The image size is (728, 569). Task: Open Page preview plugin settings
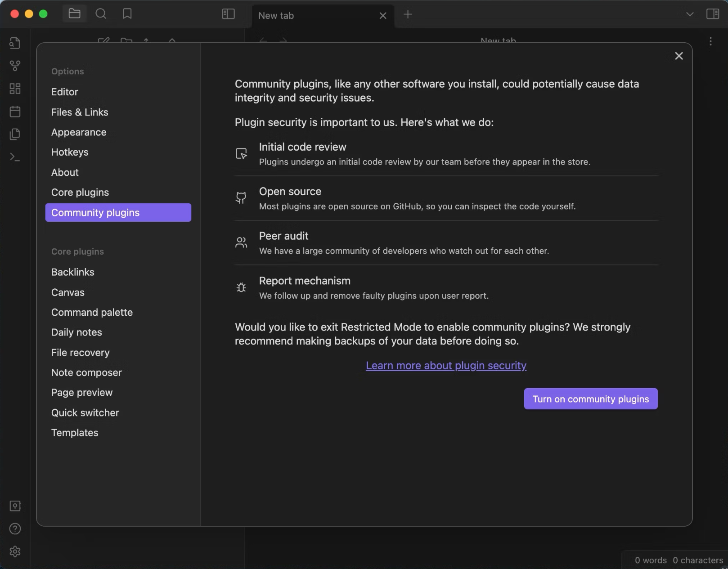118,393
